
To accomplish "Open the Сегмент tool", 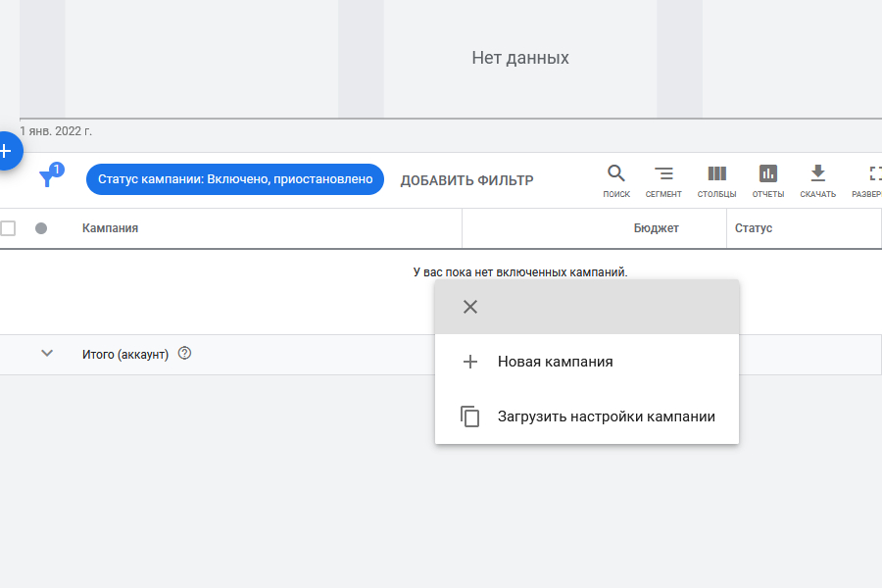I will click(663, 179).
